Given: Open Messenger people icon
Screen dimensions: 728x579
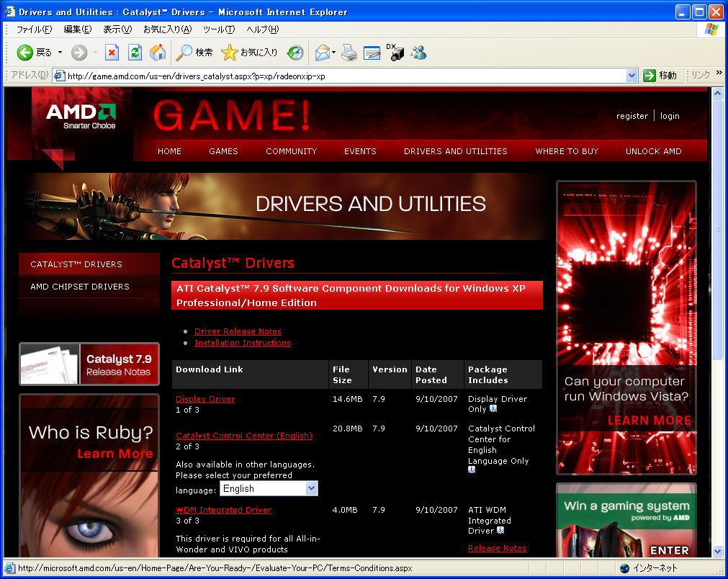Looking at the screenshot, I should click(419, 53).
